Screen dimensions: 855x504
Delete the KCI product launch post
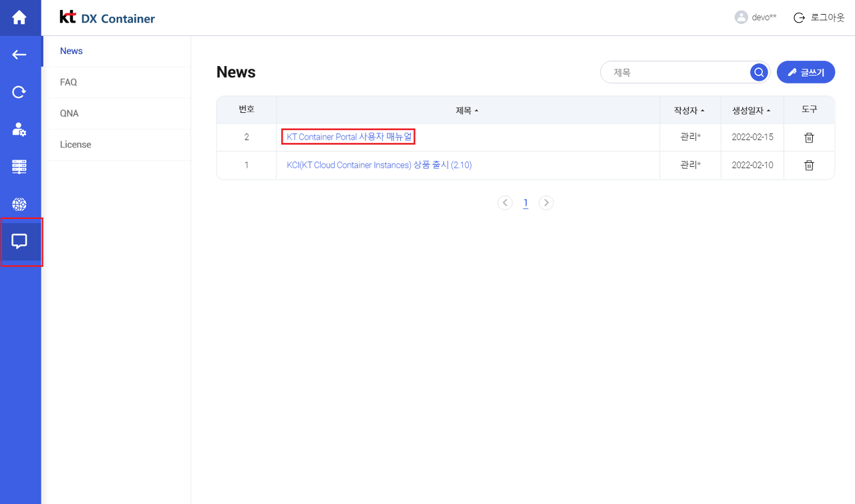[x=809, y=165]
